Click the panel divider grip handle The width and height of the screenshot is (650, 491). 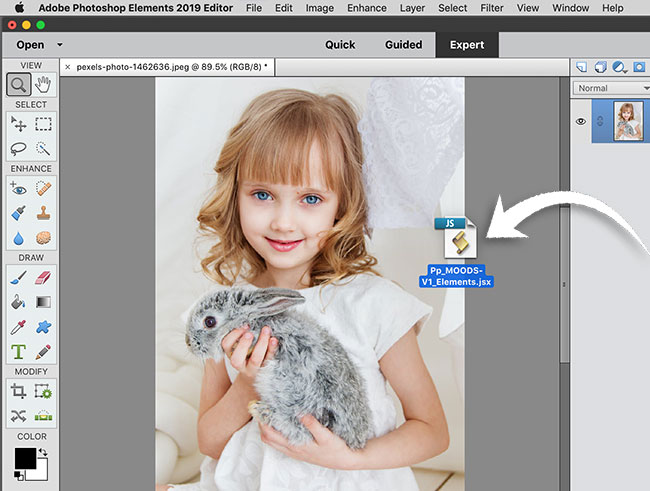[564, 284]
